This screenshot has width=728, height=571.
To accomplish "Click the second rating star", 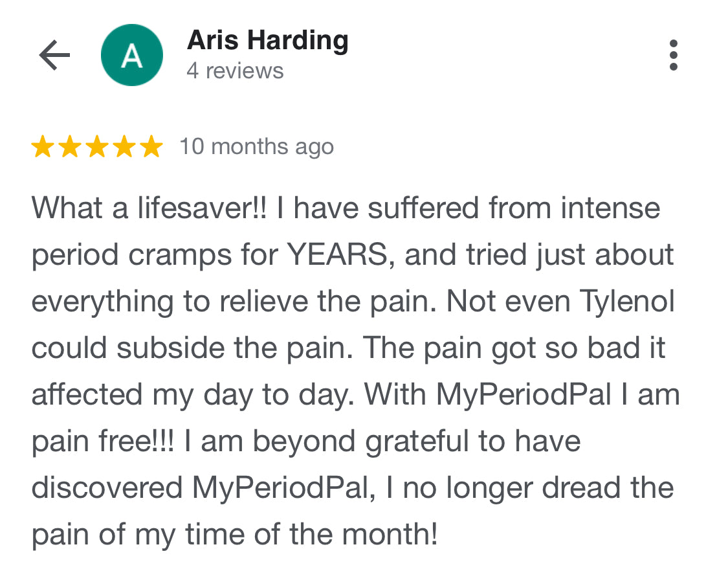I will [70, 148].
